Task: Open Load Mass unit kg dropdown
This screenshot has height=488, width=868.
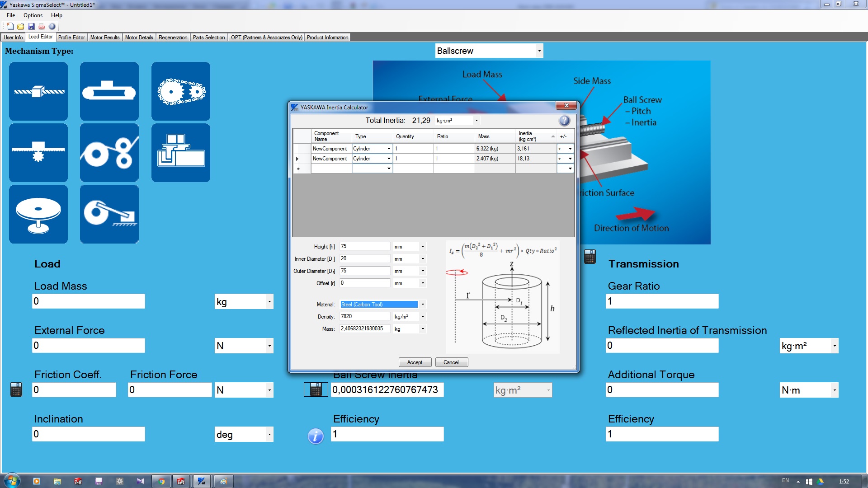Action: point(269,302)
